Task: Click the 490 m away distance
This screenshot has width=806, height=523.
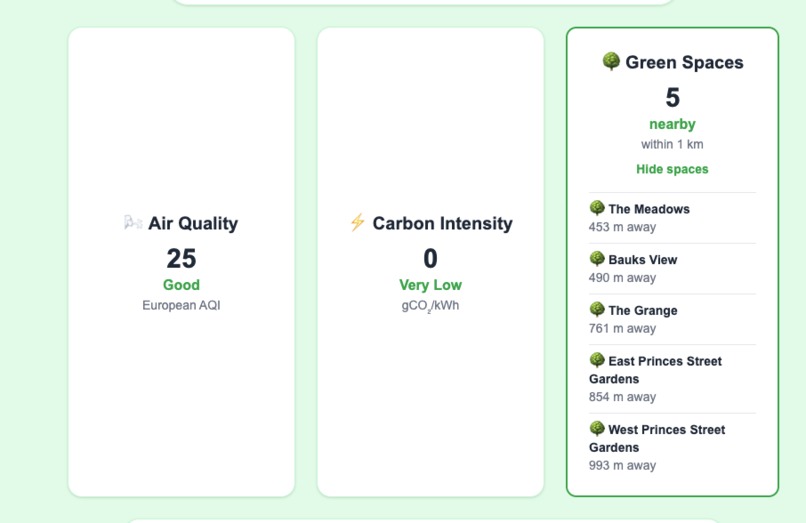Action: [622, 278]
